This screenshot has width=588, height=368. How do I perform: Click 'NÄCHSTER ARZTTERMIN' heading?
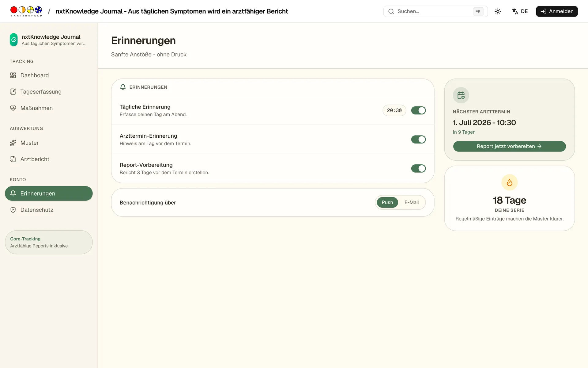(481, 112)
